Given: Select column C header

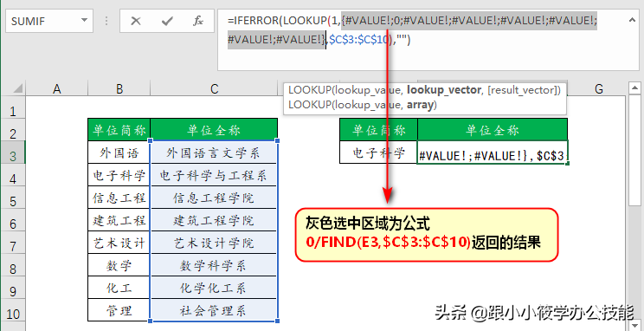Looking at the screenshot, I should [214, 88].
